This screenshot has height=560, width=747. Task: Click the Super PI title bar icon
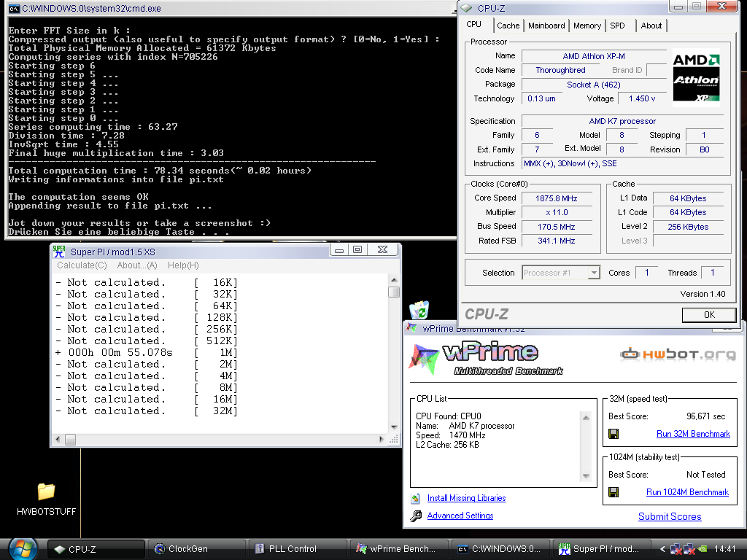(59, 251)
